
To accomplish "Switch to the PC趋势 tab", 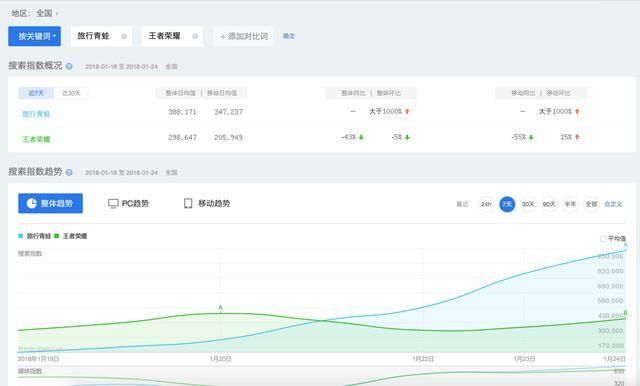I will [x=128, y=203].
